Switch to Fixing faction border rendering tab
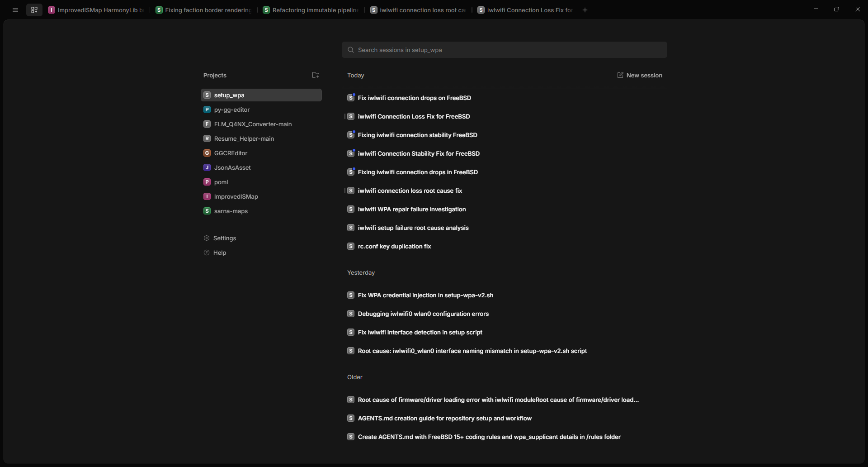Image resolution: width=868 pixels, height=467 pixels. point(204,10)
